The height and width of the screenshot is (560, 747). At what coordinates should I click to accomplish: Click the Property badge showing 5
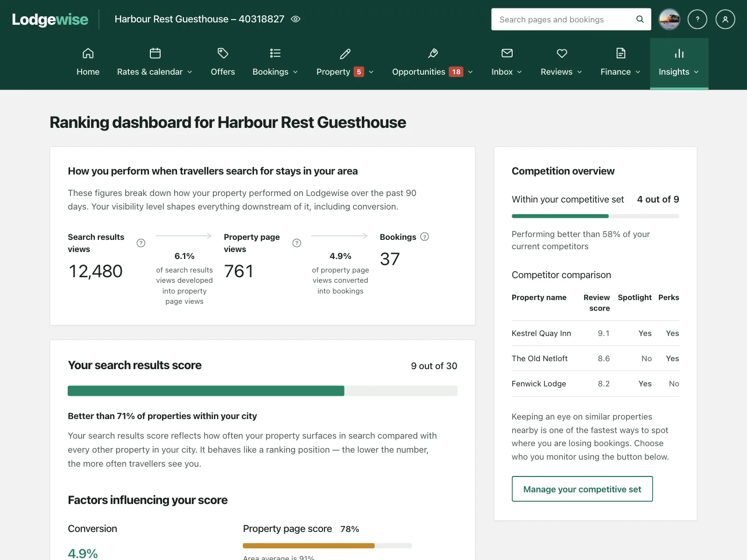pos(359,72)
